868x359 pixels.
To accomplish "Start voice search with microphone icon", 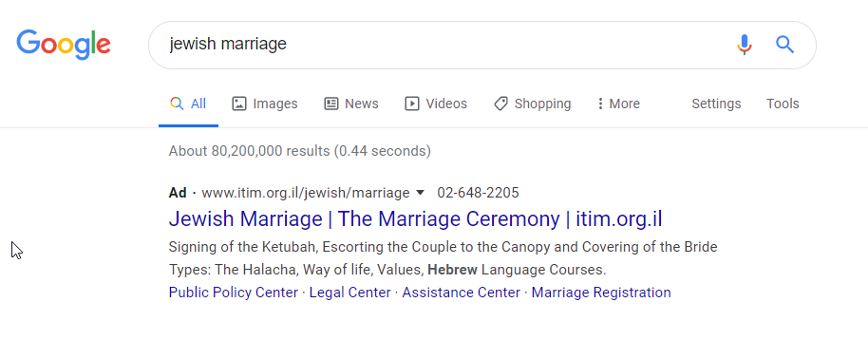I will pos(745,45).
